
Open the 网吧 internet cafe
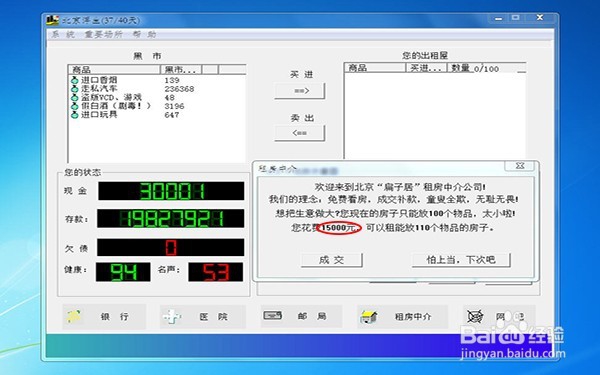[499, 316]
